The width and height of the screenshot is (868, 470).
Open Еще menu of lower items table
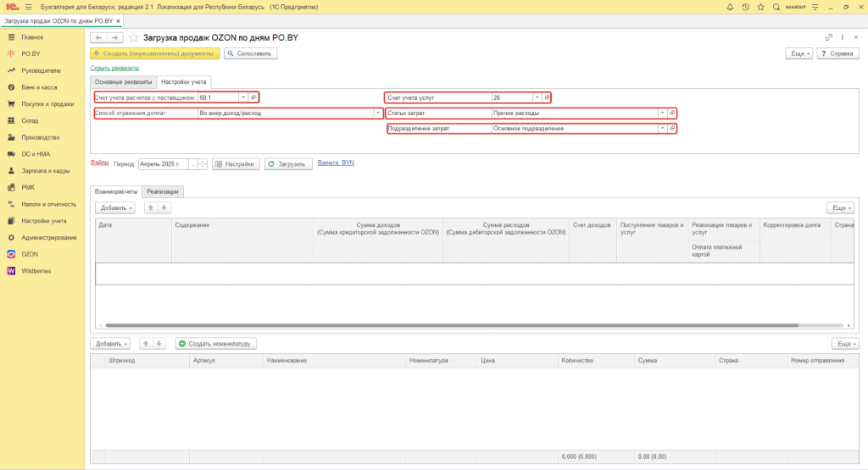(845, 344)
